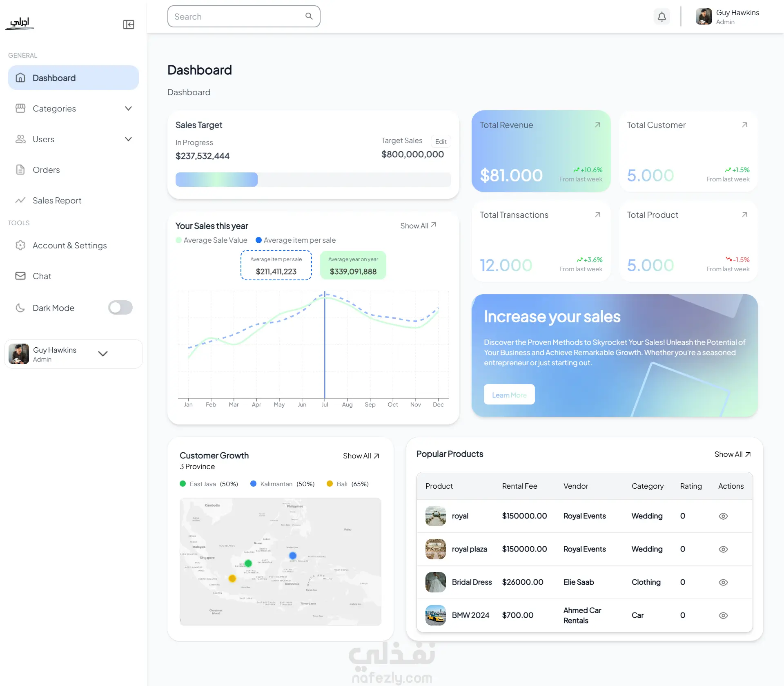
Task: Click the notification bell icon
Action: (661, 17)
